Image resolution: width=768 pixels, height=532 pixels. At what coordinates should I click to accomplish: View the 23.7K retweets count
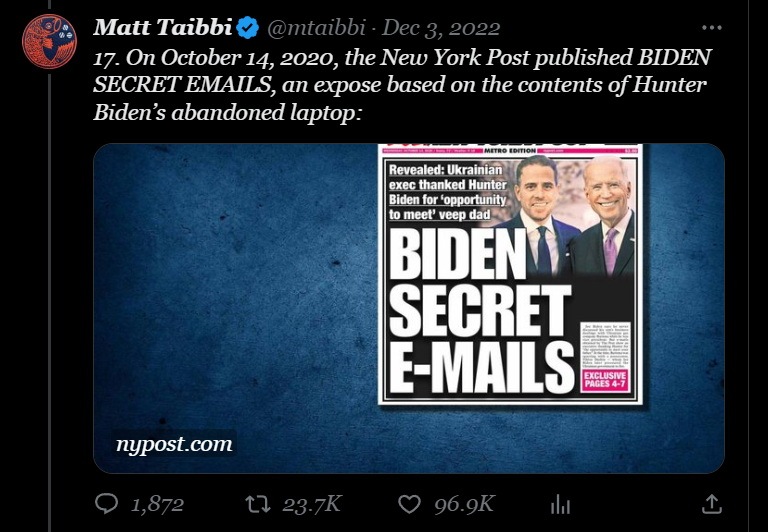312,504
